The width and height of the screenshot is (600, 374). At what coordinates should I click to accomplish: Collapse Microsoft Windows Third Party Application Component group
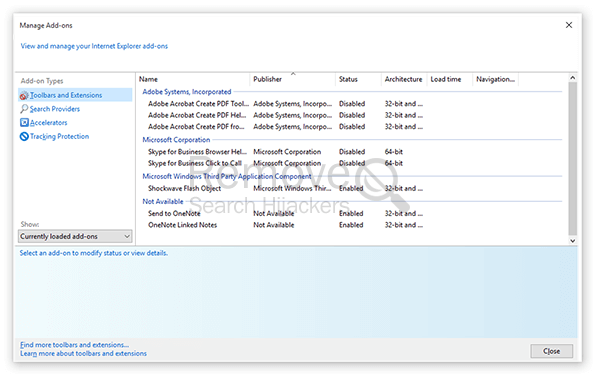click(x=227, y=176)
